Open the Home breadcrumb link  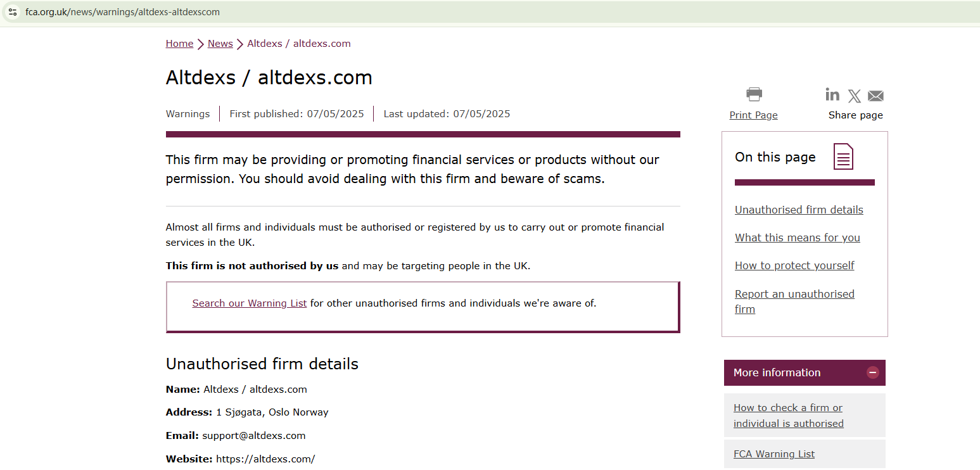(x=179, y=44)
